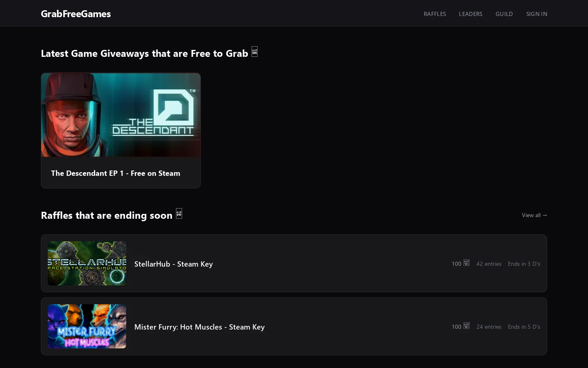Click the '100' cost on the StellarHub raffle
This screenshot has width=588, height=368.
click(x=457, y=264)
